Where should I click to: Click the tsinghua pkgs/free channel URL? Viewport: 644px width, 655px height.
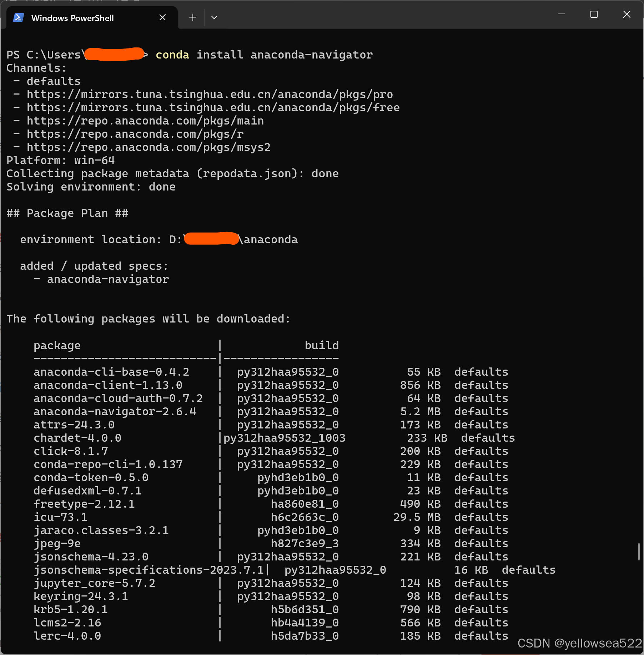[213, 108]
